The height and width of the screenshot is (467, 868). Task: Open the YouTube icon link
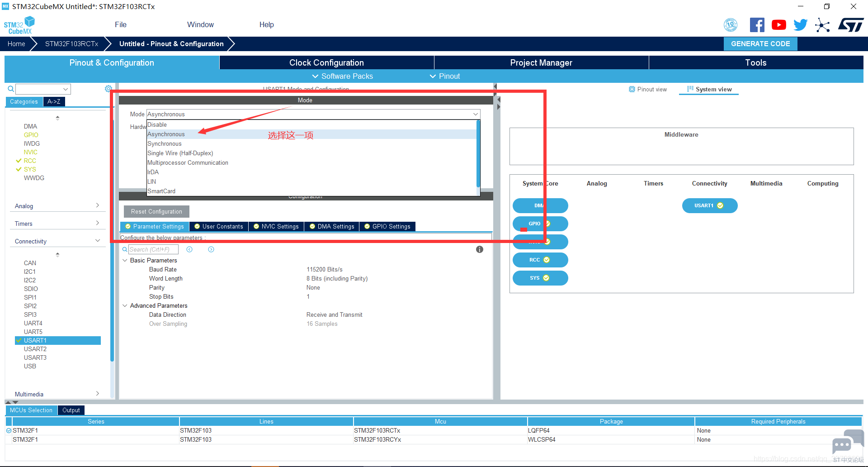tap(778, 25)
